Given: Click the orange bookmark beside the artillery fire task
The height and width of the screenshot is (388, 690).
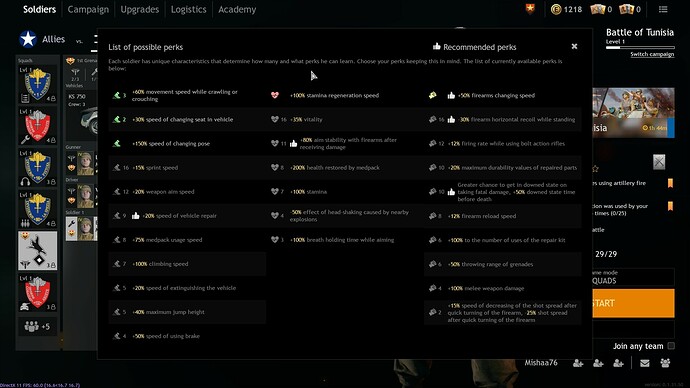Looking at the screenshot, I should coord(670,183).
